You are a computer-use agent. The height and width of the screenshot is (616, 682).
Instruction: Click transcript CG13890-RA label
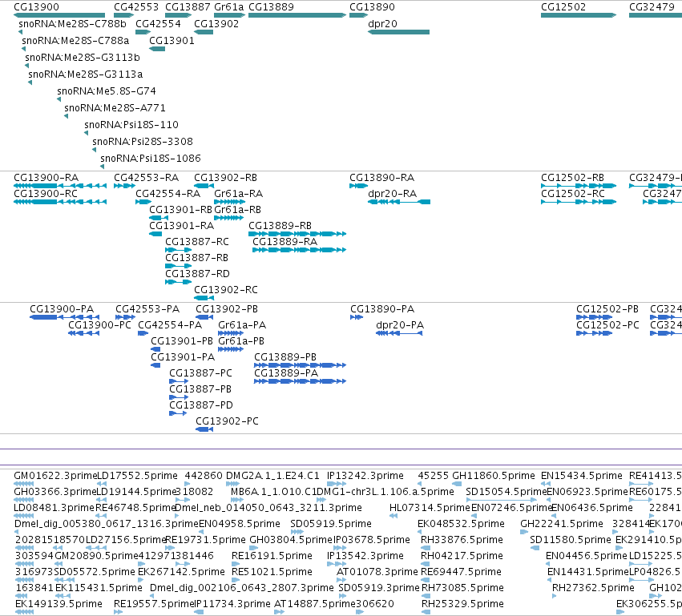point(382,178)
